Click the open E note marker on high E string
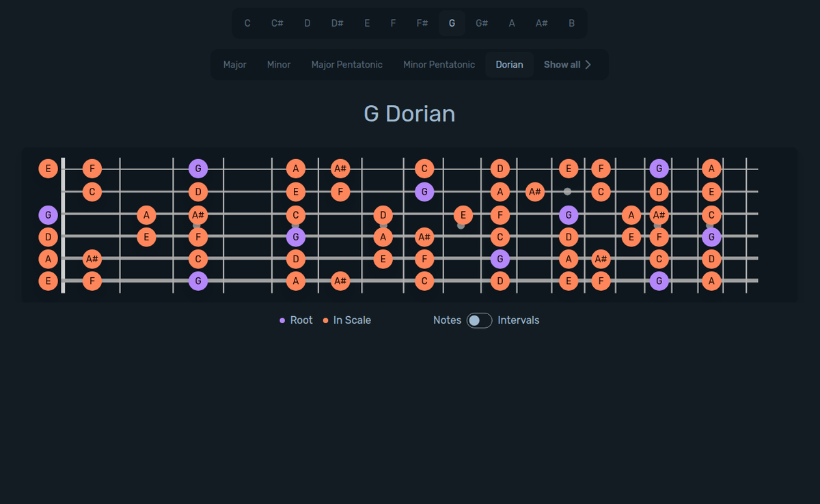 48,168
